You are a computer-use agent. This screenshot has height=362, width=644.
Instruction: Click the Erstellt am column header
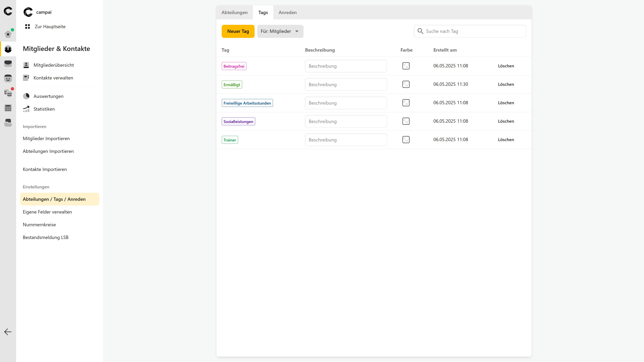[x=445, y=50]
